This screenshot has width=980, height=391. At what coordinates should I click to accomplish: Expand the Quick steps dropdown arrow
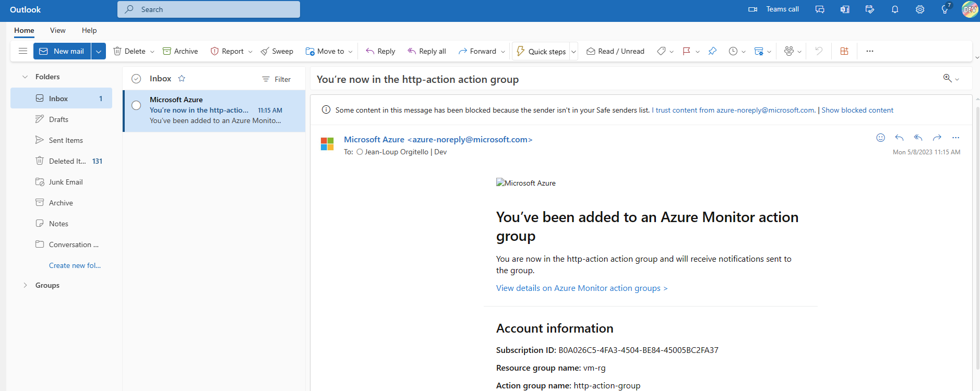click(x=573, y=52)
